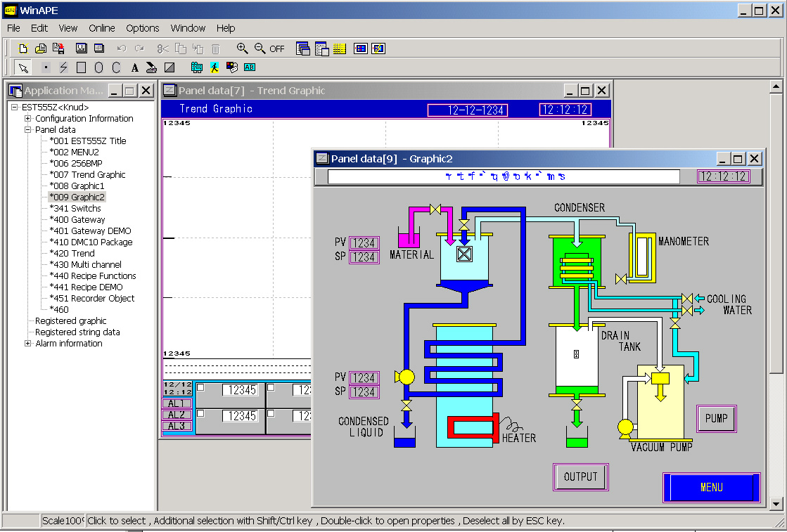Select *007 Trend Graphic tree item
Image resolution: width=787 pixels, height=532 pixels.
(x=88, y=175)
